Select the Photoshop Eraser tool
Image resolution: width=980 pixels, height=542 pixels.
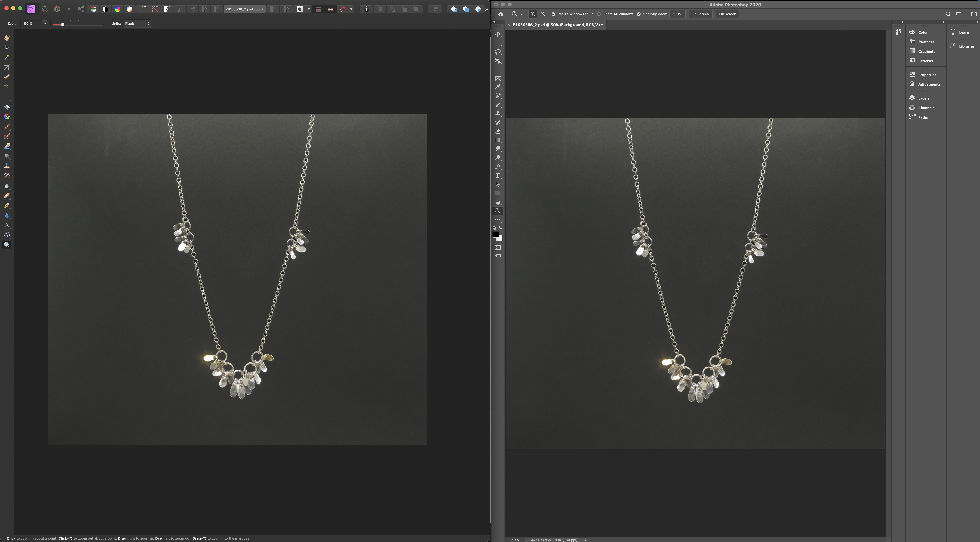coord(498,132)
